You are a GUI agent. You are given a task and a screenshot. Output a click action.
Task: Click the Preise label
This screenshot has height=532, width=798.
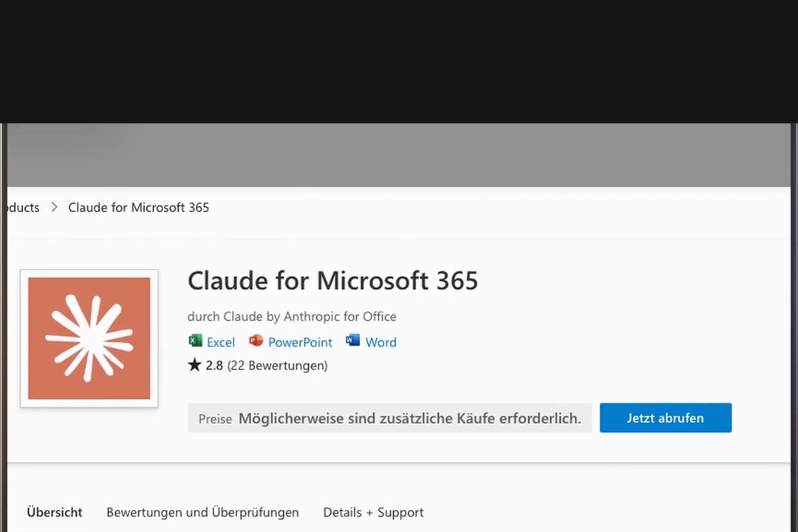(215, 419)
